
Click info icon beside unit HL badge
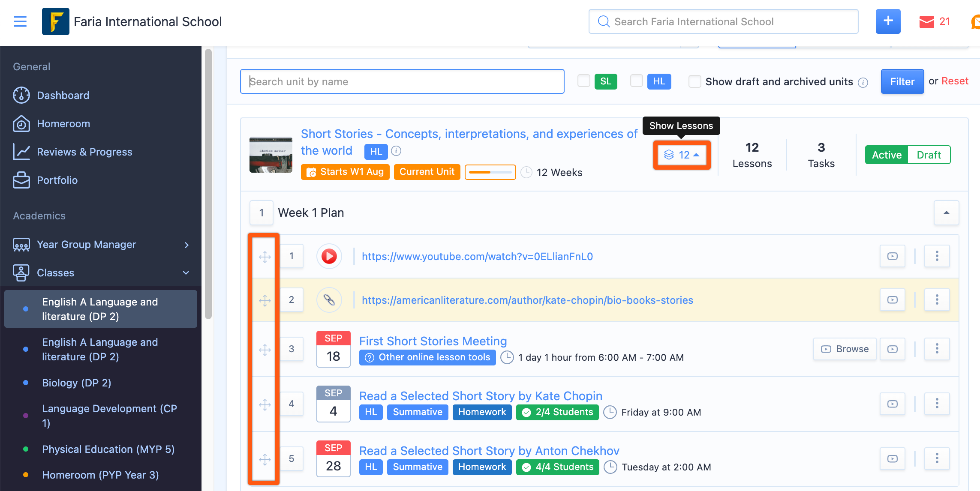pos(397,151)
